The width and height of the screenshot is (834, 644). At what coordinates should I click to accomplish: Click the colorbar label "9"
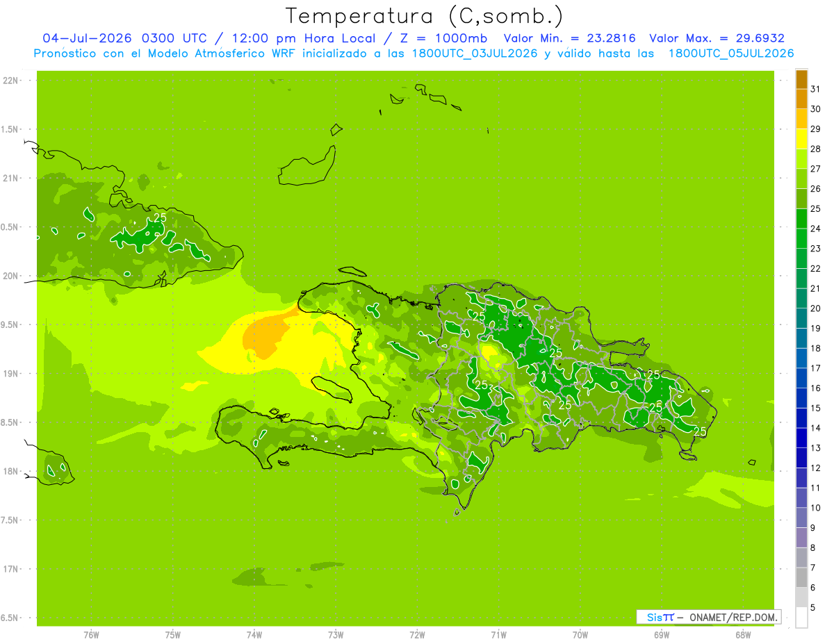coord(813,528)
